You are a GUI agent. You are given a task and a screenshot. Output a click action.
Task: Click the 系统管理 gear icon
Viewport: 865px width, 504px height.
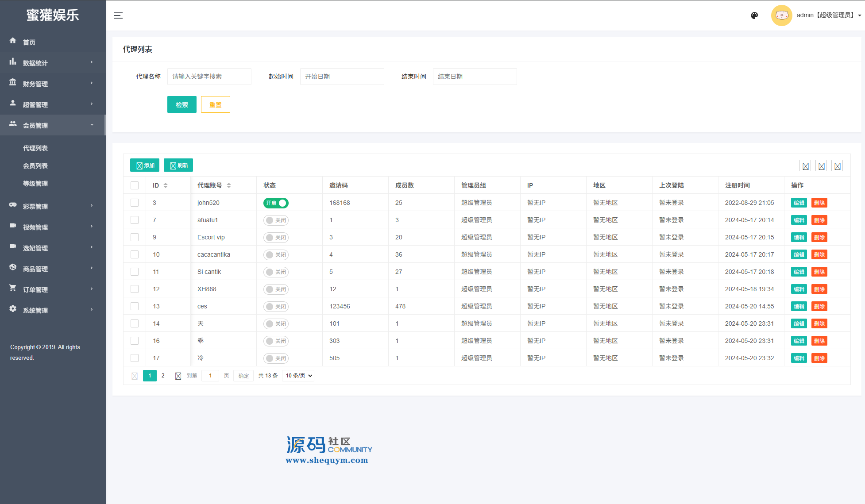(x=13, y=309)
